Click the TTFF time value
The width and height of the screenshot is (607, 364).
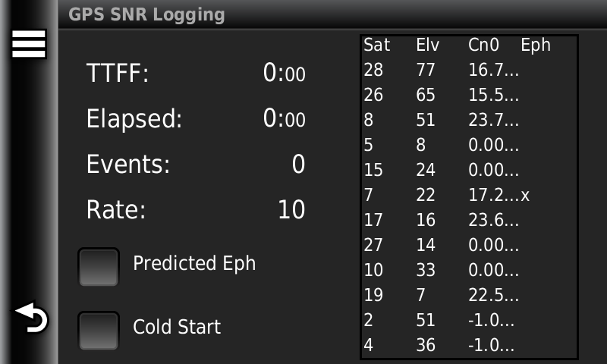point(284,74)
